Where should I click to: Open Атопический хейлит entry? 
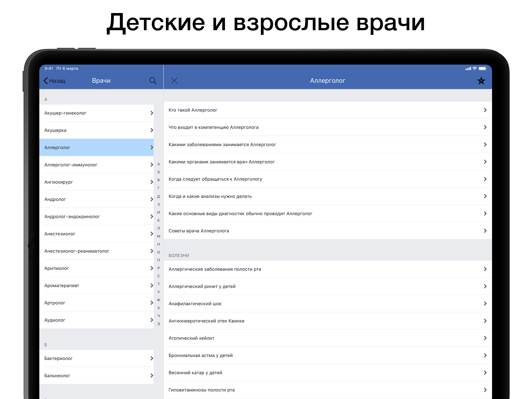coord(328,338)
